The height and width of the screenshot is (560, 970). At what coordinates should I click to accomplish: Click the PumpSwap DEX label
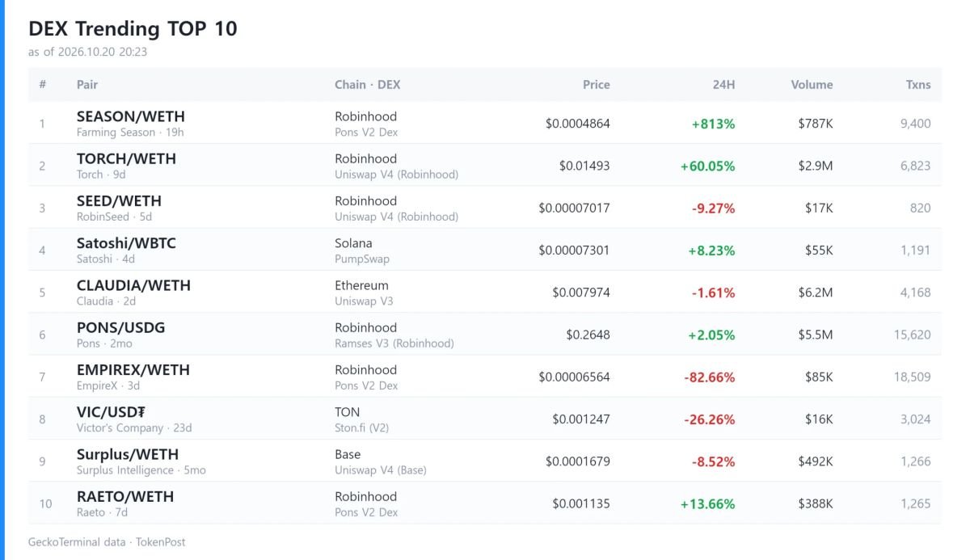(362, 259)
